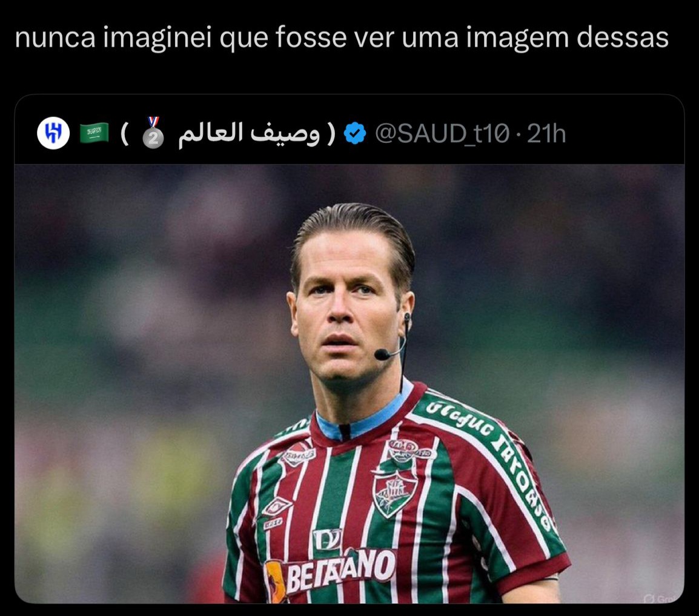Image resolution: width=699 pixels, height=616 pixels.
Task: Click the blue verified badge
Action: [355, 133]
